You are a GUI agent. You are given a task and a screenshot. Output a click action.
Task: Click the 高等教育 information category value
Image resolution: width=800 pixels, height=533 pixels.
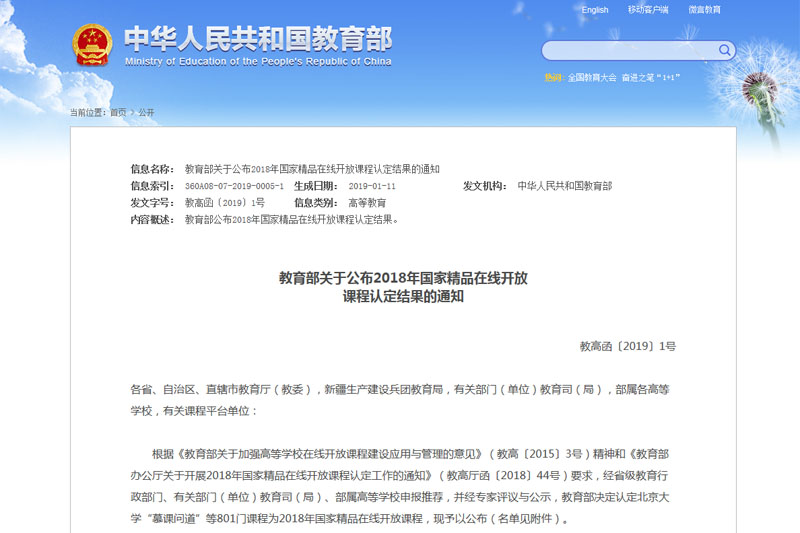point(366,203)
